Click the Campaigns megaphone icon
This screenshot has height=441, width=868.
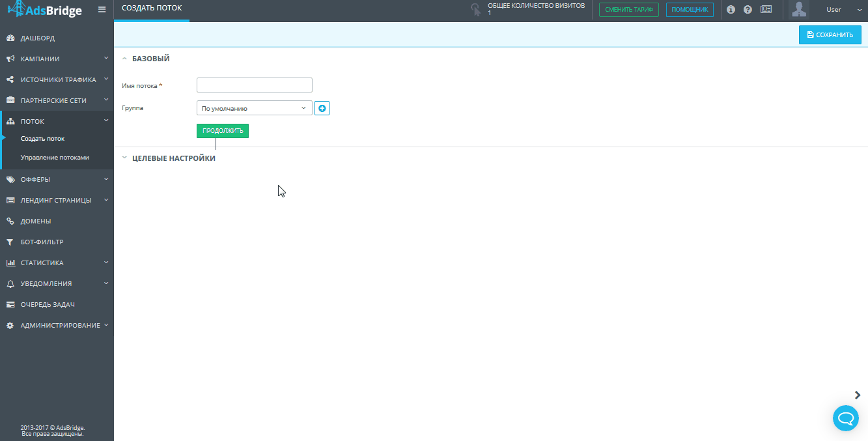[x=10, y=59]
